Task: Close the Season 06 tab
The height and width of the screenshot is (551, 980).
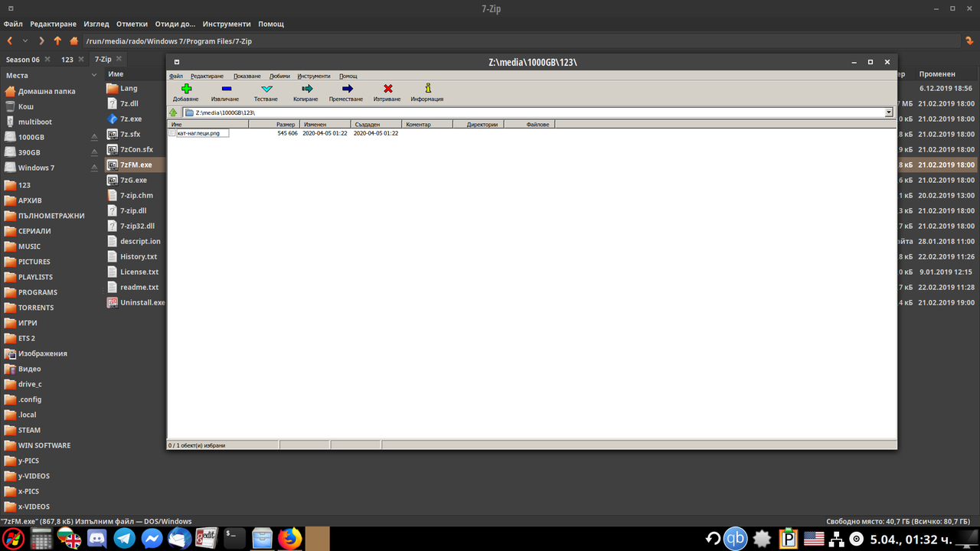Action: [x=47, y=59]
